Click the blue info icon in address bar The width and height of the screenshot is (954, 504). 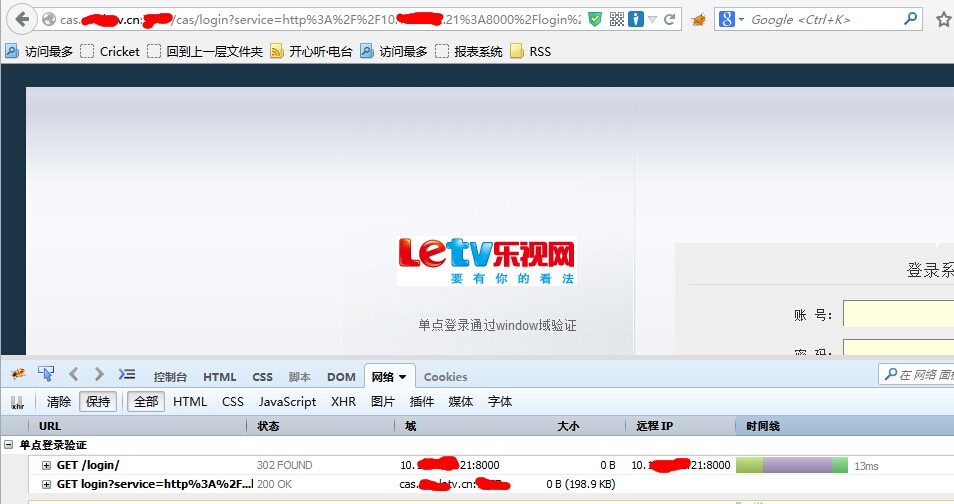pos(636,19)
